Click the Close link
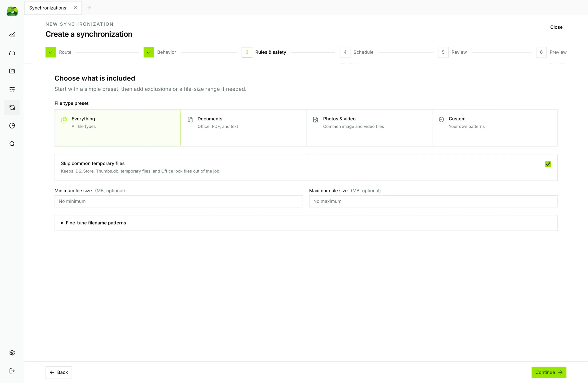This screenshot has width=588, height=383. [x=556, y=27]
